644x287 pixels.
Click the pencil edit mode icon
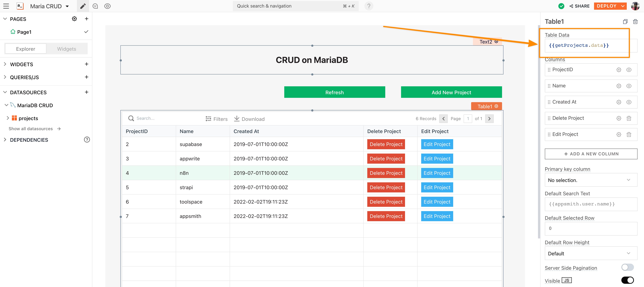coord(83,6)
